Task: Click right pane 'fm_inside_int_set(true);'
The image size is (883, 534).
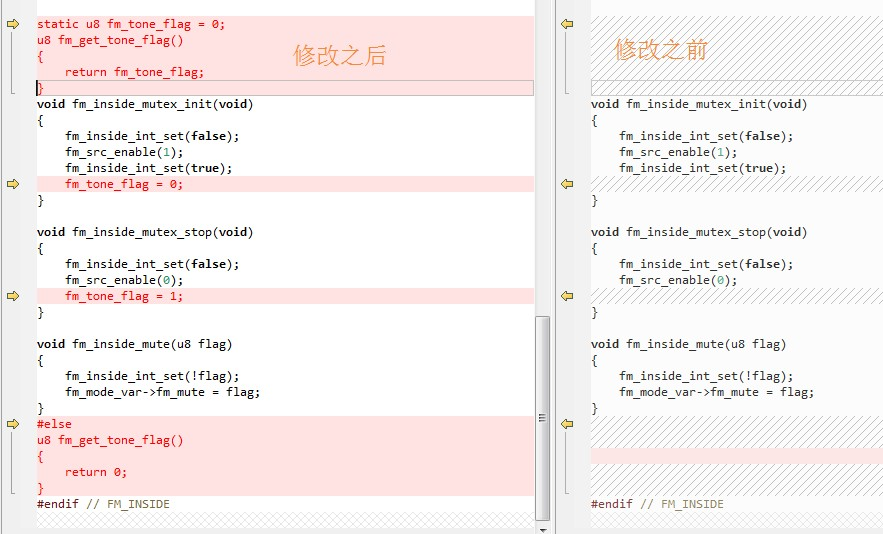Action: (x=702, y=168)
